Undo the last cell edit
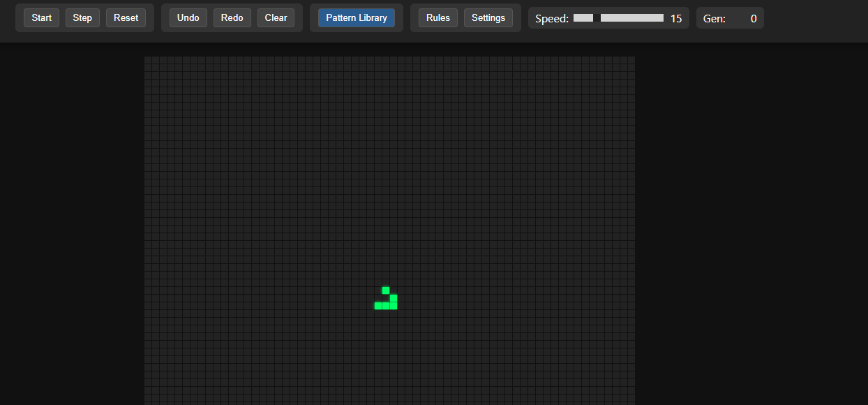 pyautogui.click(x=188, y=17)
